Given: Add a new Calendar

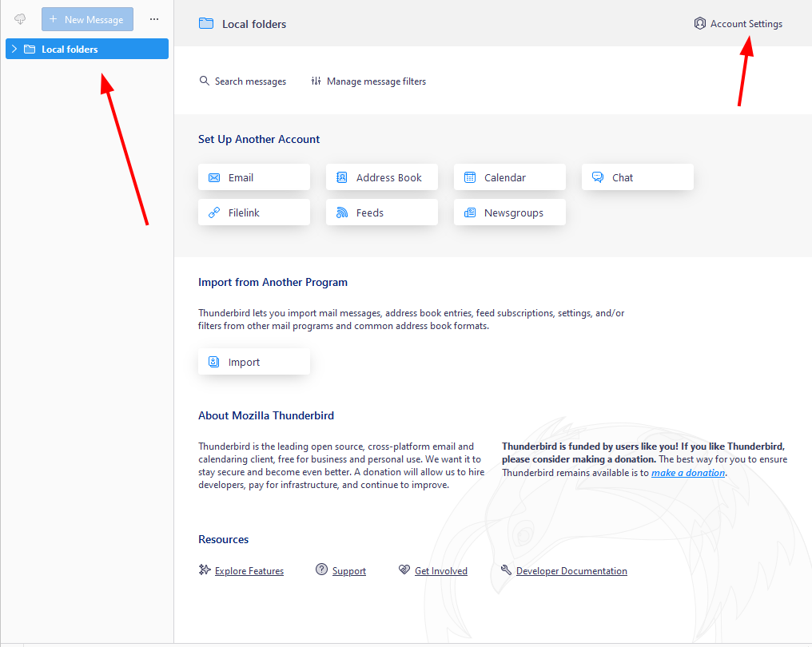Looking at the screenshot, I should point(509,177).
